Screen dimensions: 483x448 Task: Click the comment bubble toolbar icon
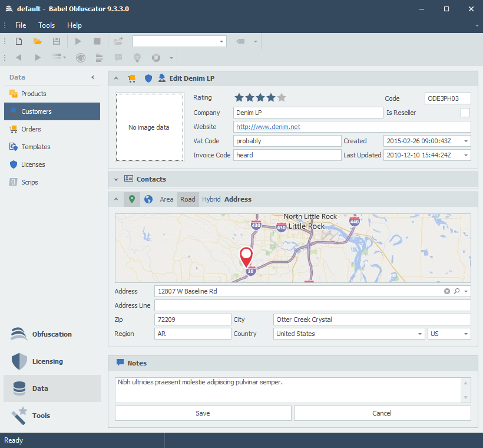click(x=118, y=57)
